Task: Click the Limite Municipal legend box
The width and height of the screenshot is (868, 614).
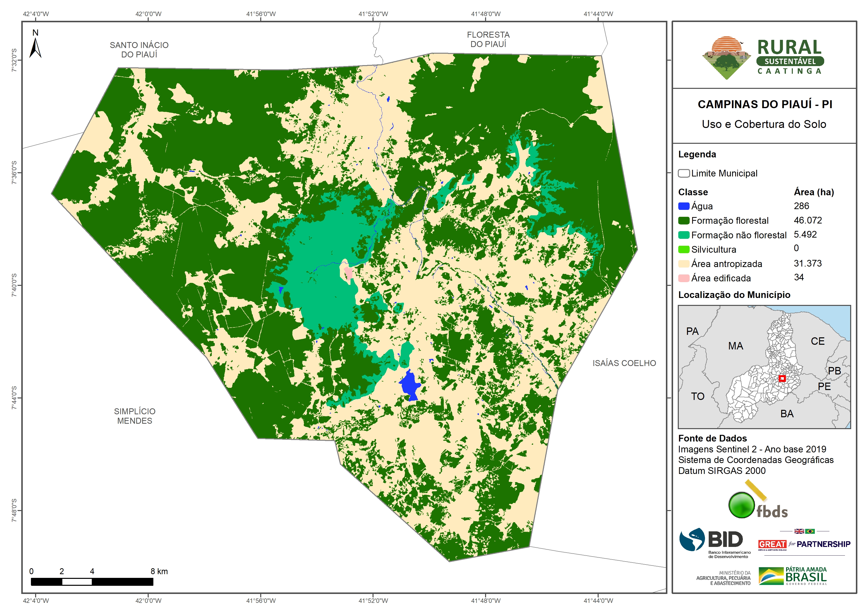Action: (683, 173)
